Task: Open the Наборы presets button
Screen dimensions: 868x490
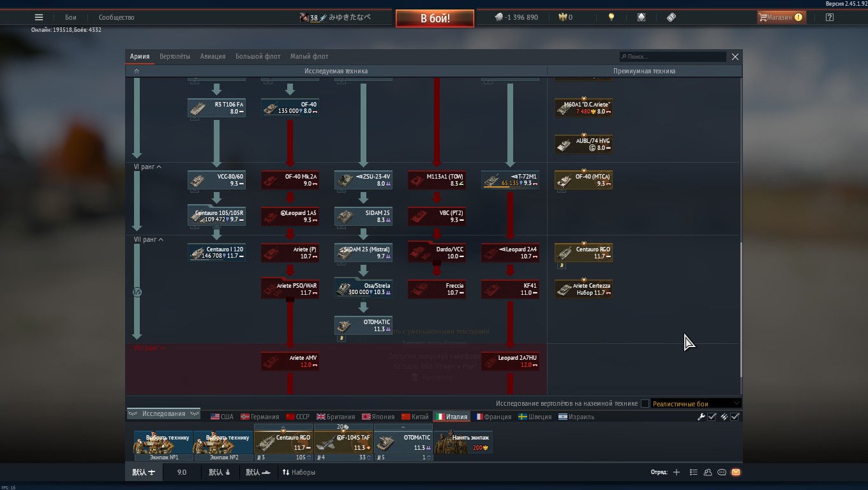Action: pos(299,473)
